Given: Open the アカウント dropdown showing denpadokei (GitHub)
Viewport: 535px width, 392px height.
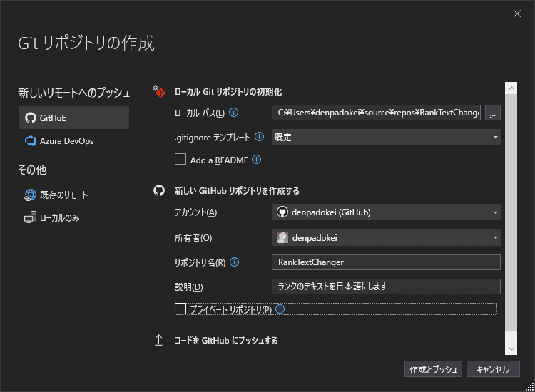Looking at the screenshot, I should click(x=386, y=212).
